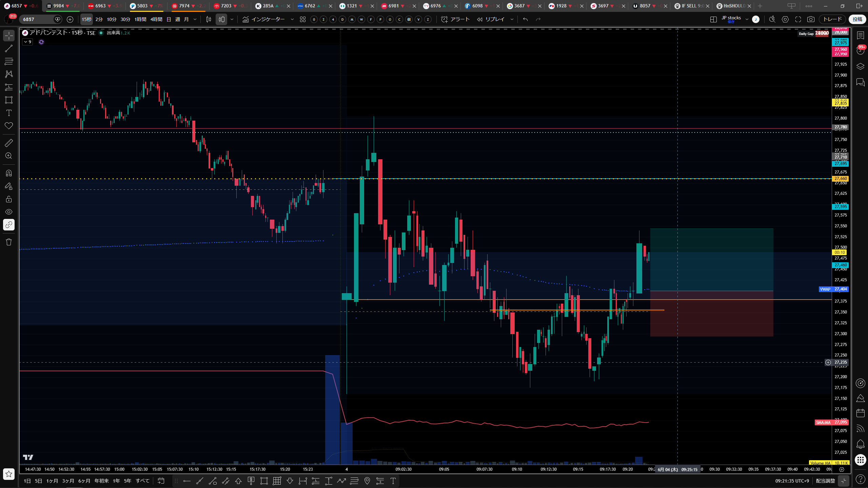868x488 pixels.
Task: Delete drawings with the trash icon
Action: (9, 242)
